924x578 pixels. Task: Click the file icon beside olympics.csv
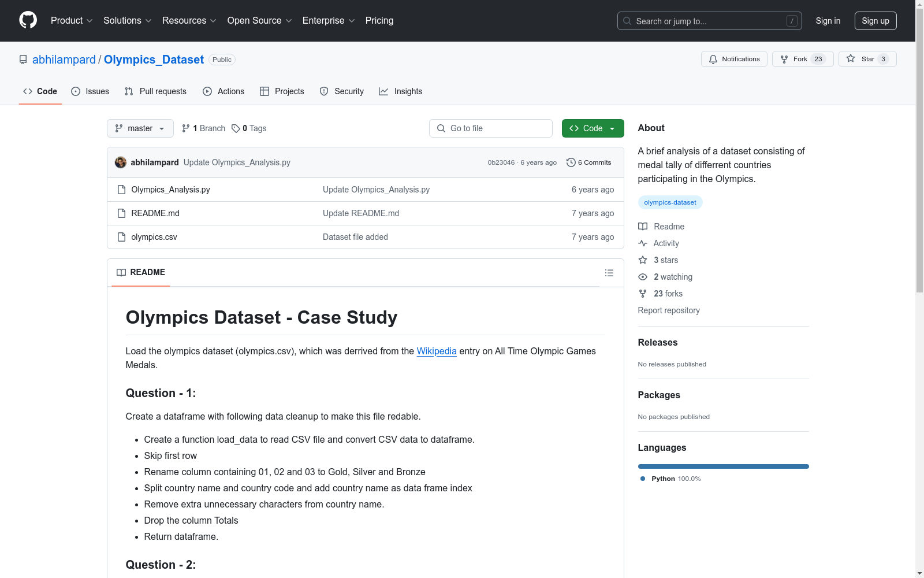pos(121,237)
